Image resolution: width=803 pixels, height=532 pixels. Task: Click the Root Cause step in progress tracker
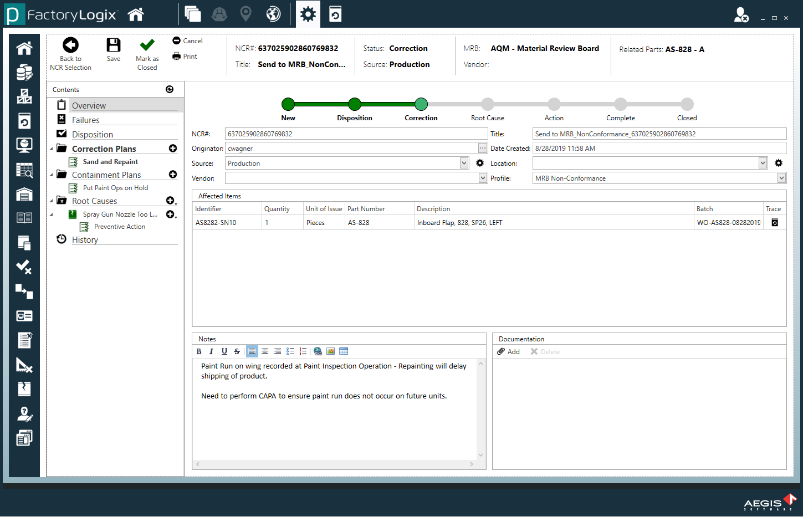[488, 104]
